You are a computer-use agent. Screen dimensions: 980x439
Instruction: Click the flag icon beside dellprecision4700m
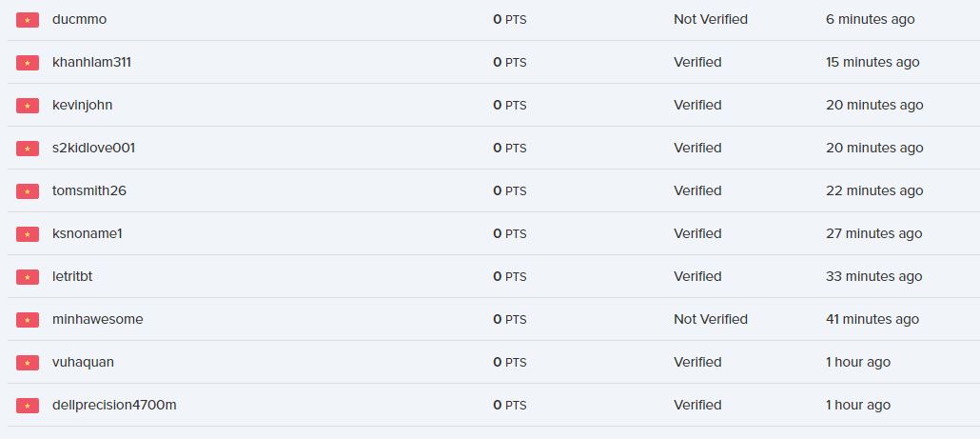pos(28,406)
